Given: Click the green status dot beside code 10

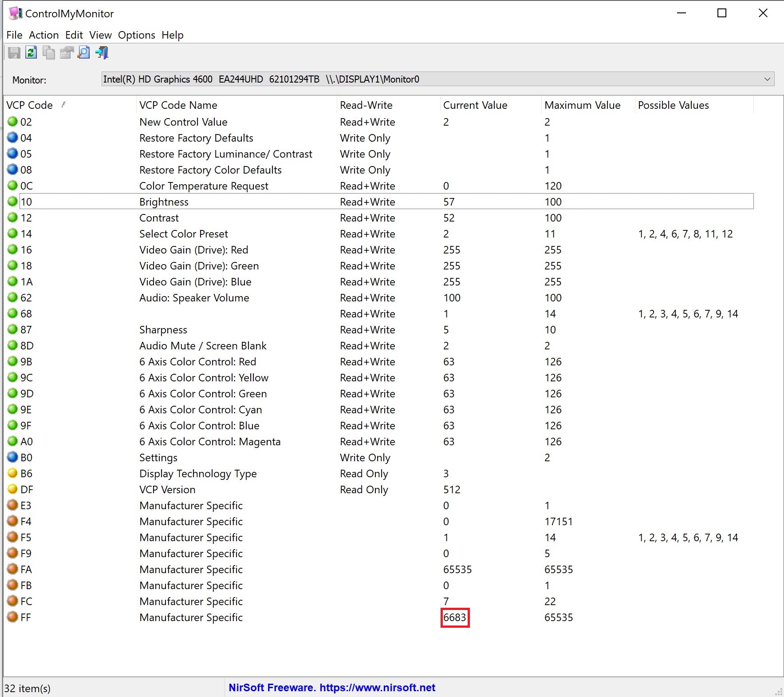Looking at the screenshot, I should (x=12, y=202).
